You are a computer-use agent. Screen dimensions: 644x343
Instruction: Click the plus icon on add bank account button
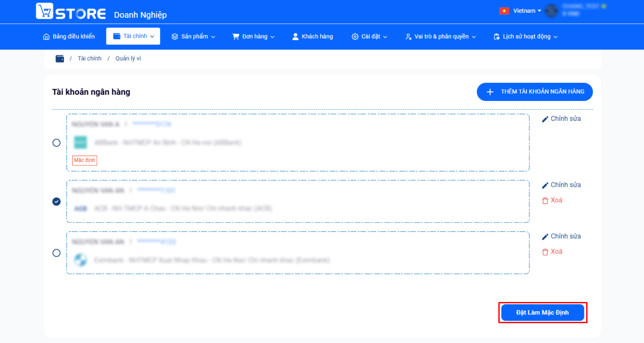(x=490, y=92)
